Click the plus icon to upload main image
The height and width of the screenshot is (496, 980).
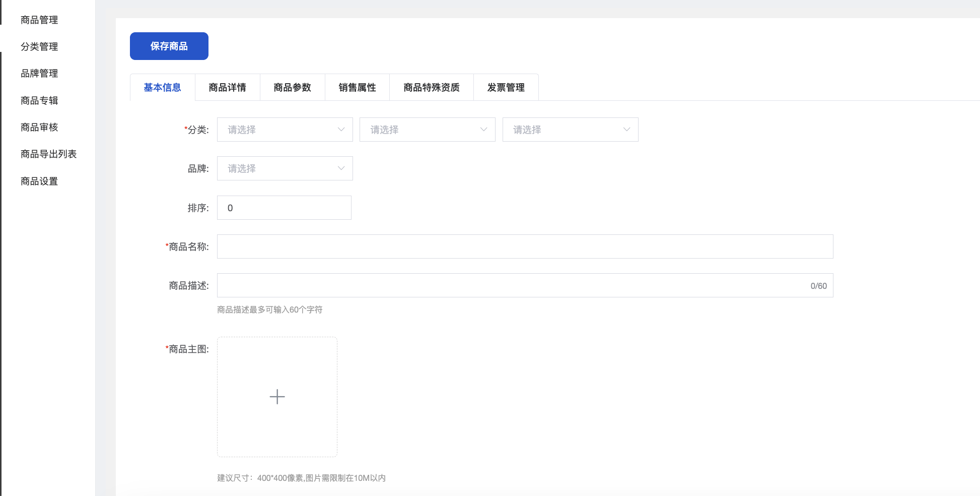point(277,397)
